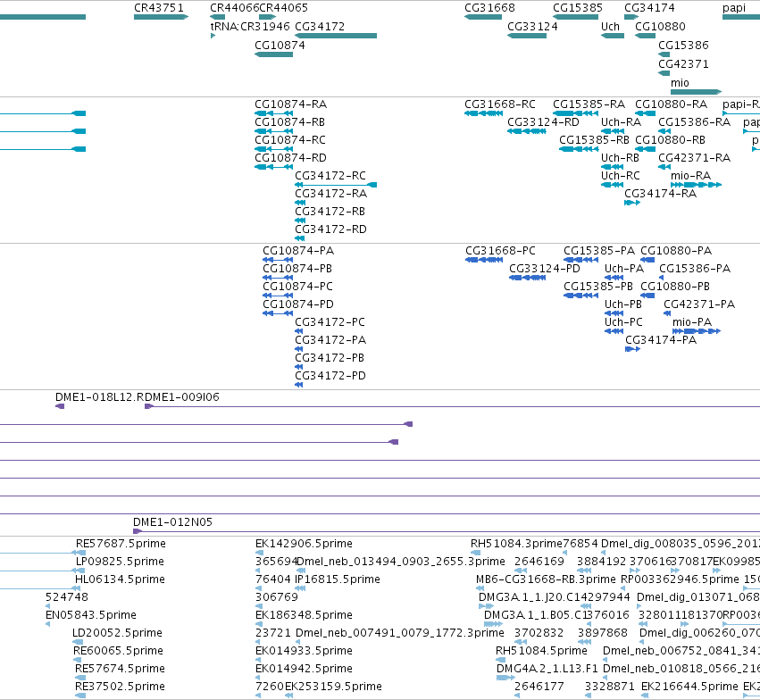Click transcript CG10874-RB
The height and width of the screenshot is (700, 760).
(274, 131)
